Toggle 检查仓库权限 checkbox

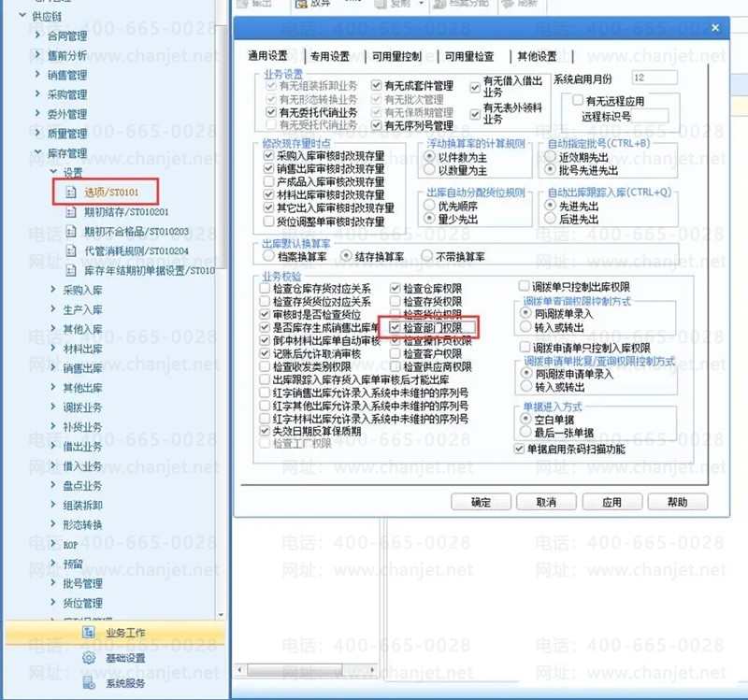point(395,288)
